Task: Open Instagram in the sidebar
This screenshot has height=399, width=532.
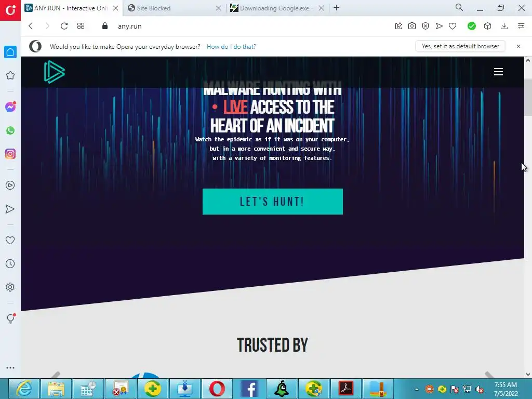Action: click(x=10, y=154)
